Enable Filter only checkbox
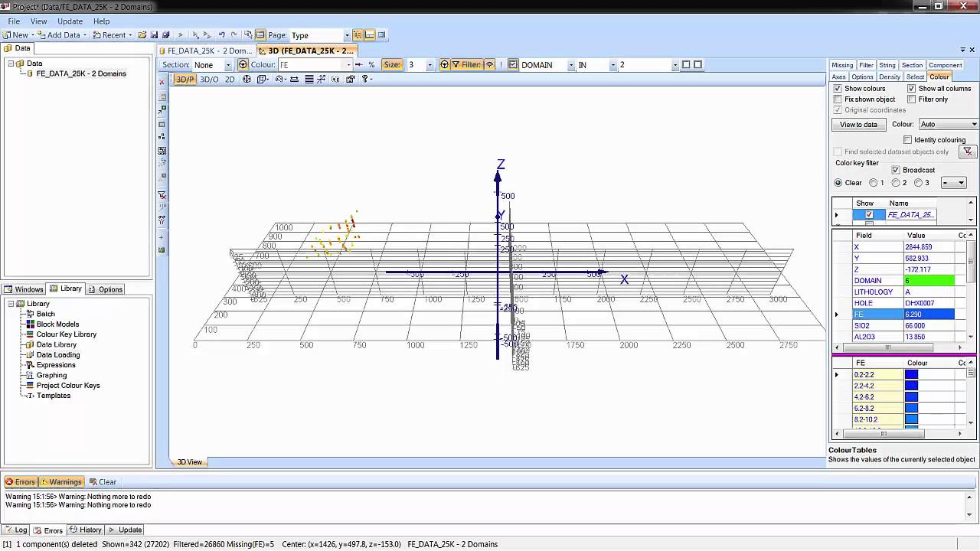 [x=911, y=99]
